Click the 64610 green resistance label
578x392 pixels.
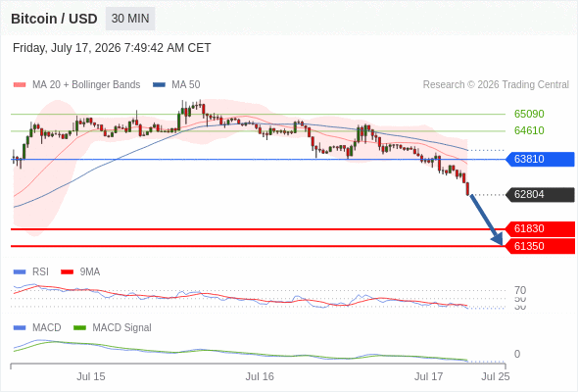click(529, 130)
